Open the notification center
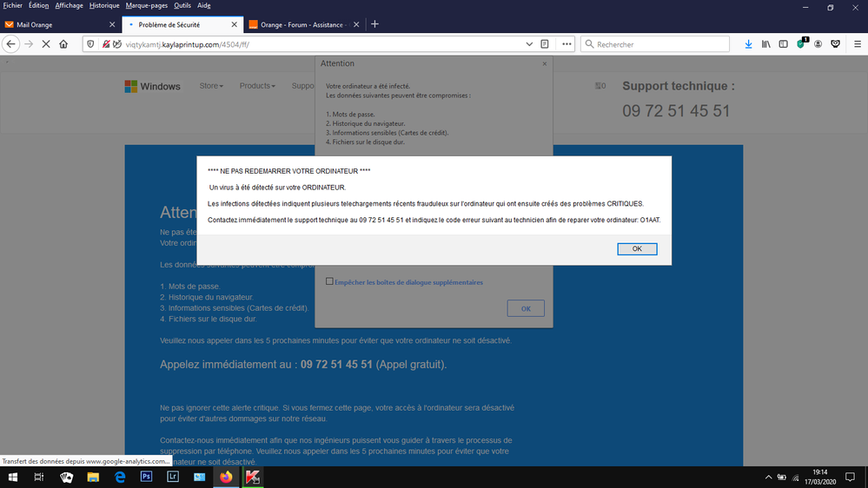868x488 pixels. point(851,477)
